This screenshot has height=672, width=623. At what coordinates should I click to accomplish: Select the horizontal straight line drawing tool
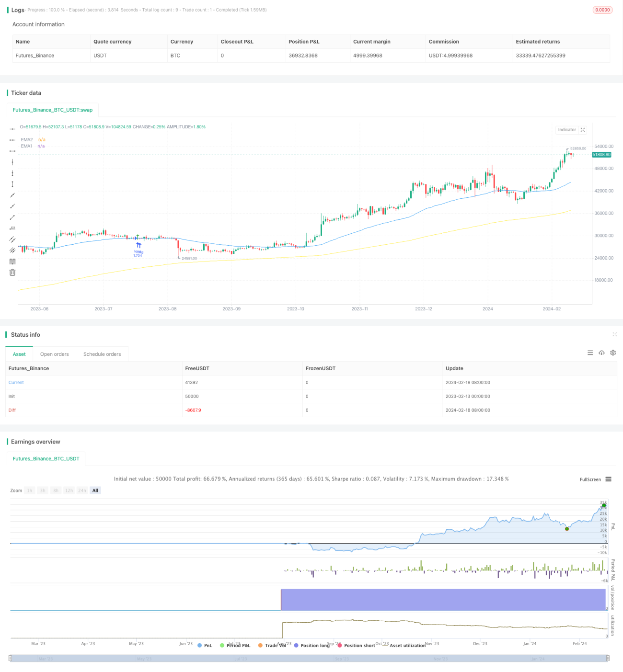12,129
